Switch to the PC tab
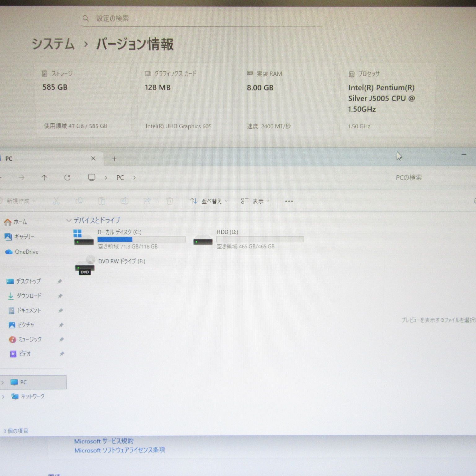Screen dimensions: 476x476 tap(31, 159)
